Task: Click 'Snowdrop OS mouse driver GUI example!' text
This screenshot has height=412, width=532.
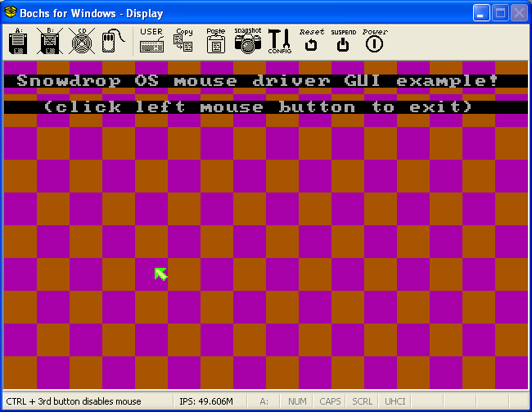Action: [x=257, y=81]
